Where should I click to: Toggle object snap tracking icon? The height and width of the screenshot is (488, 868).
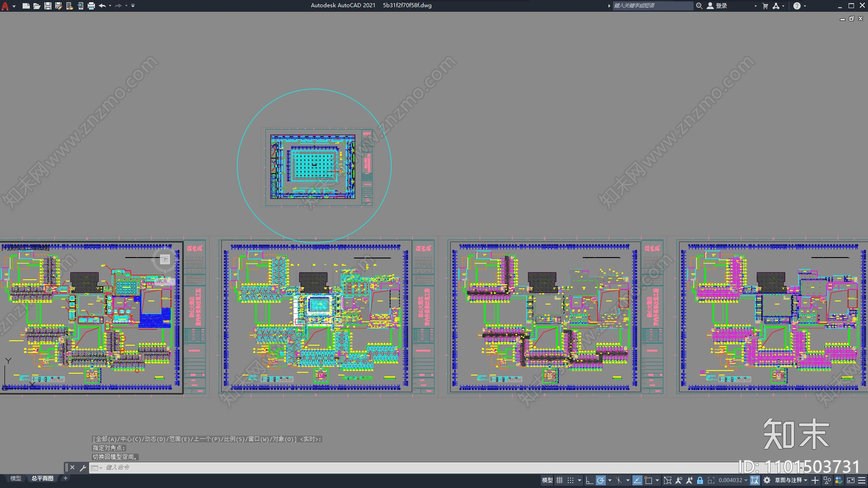(637, 480)
